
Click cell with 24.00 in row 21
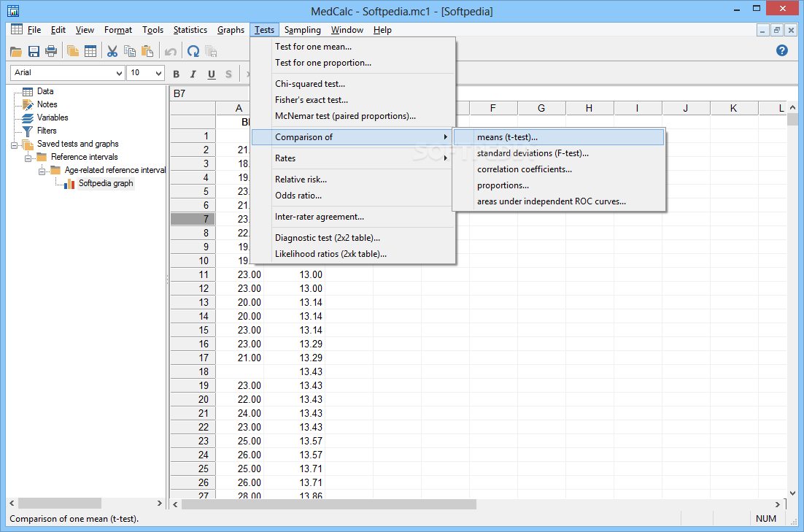pyautogui.click(x=240, y=413)
